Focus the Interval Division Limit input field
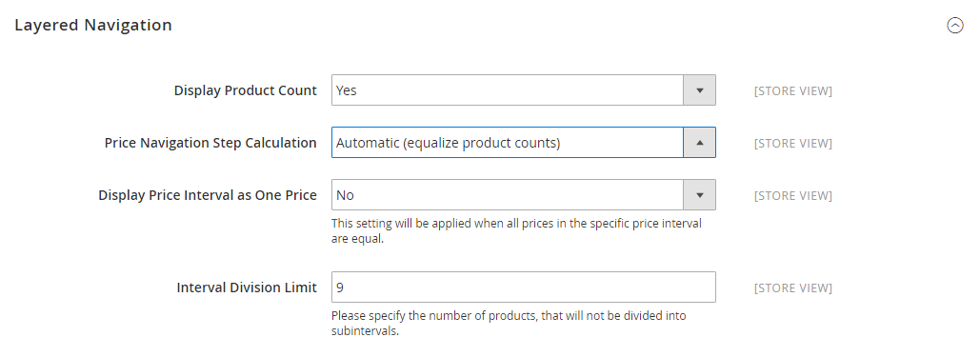980x357 pixels. pyautogui.click(x=523, y=287)
